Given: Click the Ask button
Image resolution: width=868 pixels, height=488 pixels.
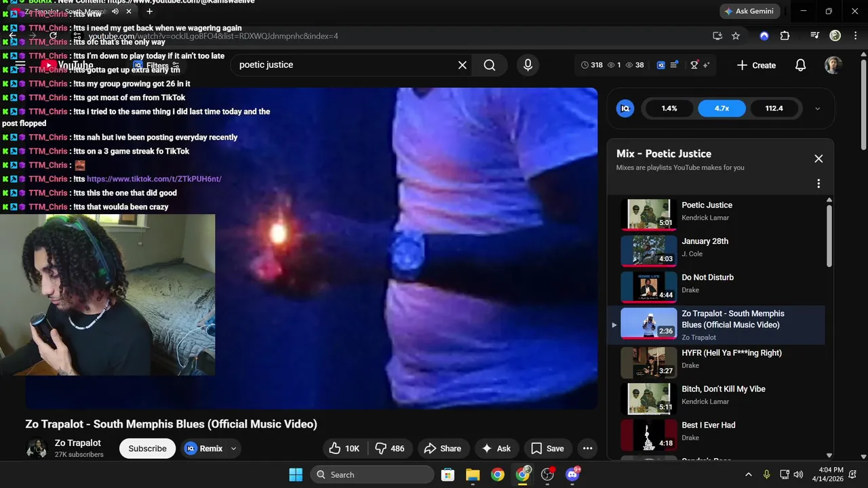Looking at the screenshot, I should point(496,448).
